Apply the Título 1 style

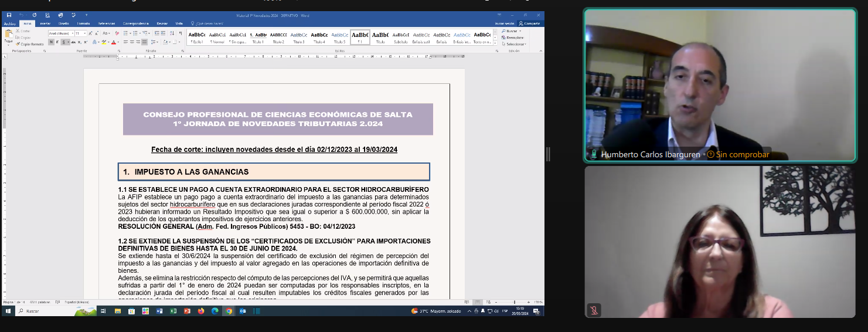[x=258, y=38]
